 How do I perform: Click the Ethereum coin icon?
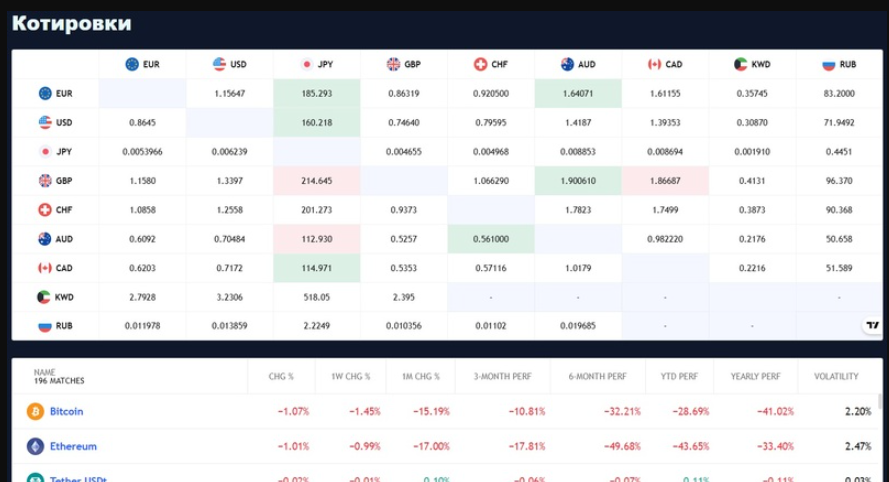tap(35, 446)
